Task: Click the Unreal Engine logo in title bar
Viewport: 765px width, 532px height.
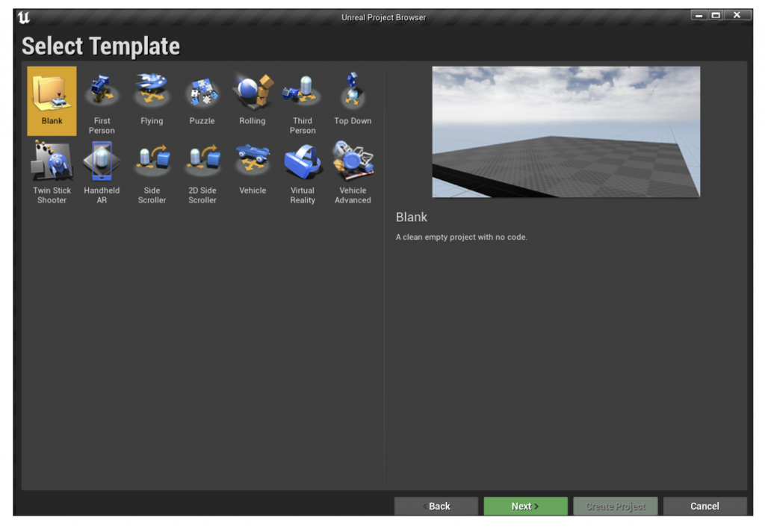Action: [23, 18]
